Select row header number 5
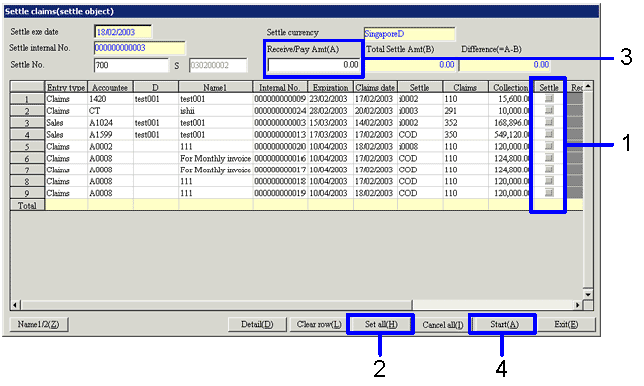The image size is (644, 386). [27, 147]
